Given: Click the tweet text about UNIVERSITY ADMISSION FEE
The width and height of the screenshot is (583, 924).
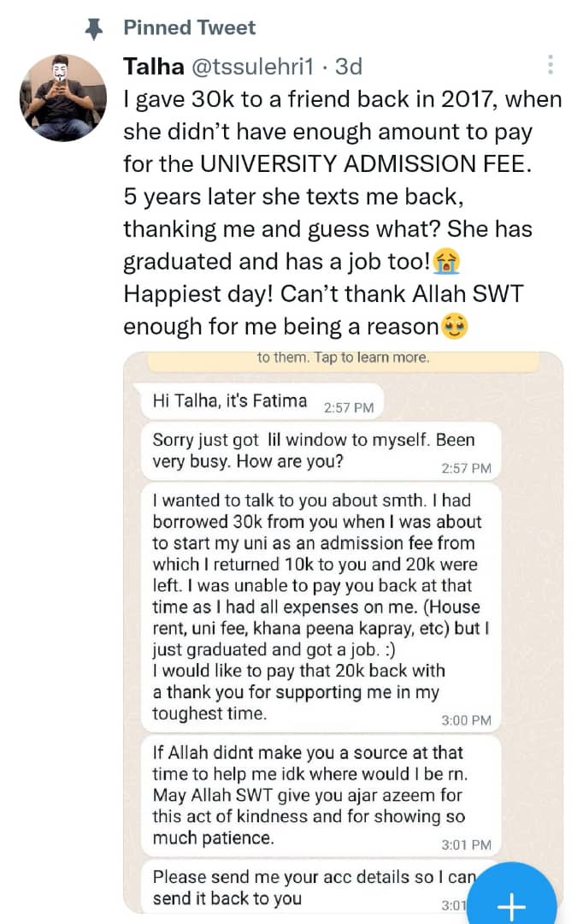Looking at the screenshot, I should click(342, 212).
